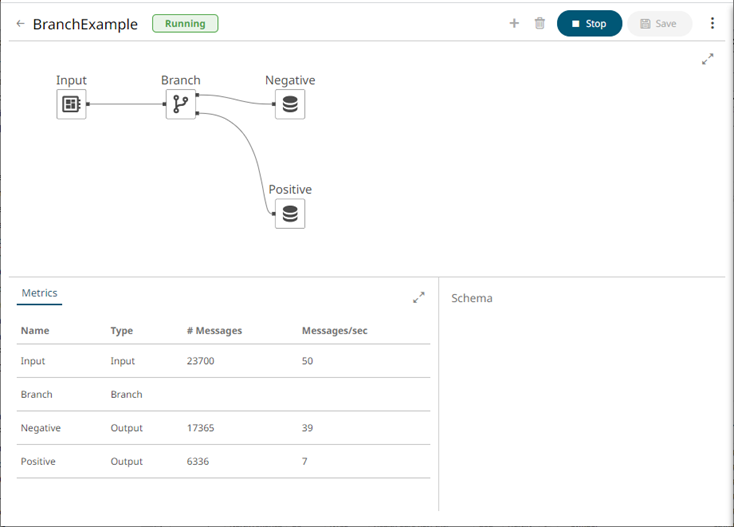Click the plus add icon
Image resolution: width=734 pixels, height=527 pixels.
[x=514, y=23]
